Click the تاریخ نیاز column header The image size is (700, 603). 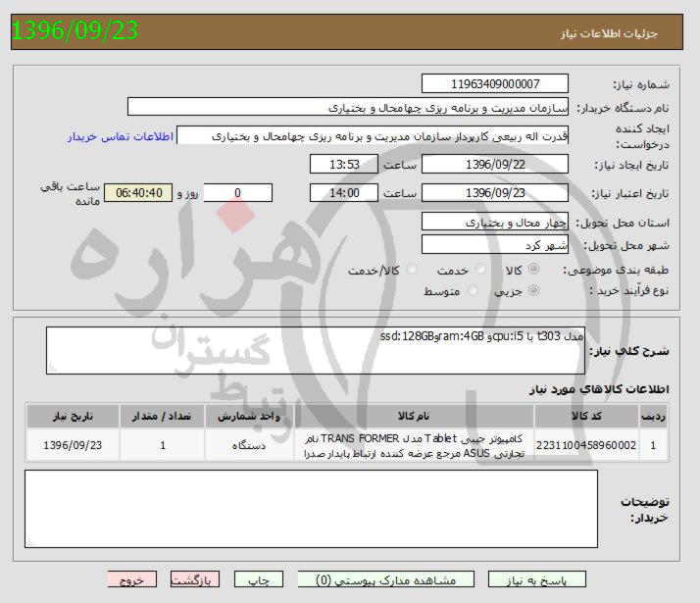pos(73,416)
